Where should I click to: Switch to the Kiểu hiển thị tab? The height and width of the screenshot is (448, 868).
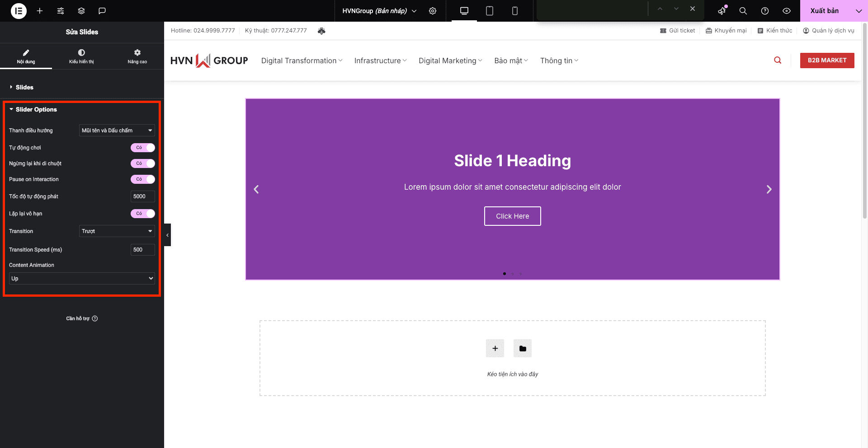coord(81,56)
